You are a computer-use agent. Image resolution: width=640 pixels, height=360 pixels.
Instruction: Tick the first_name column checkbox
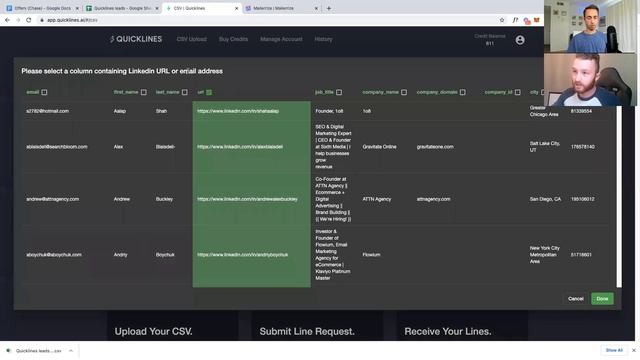(x=144, y=92)
